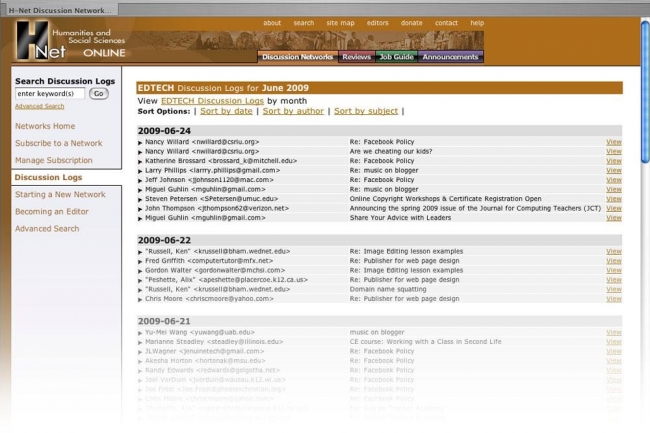View Online Copyright Workshops message
This screenshot has height=433, width=650.
coord(614,199)
